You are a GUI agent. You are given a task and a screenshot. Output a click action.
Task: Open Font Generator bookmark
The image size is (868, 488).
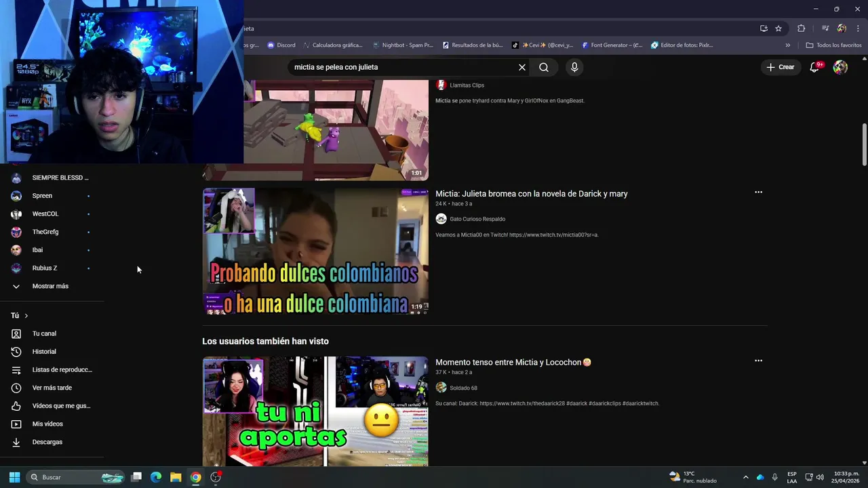[612, 45]
